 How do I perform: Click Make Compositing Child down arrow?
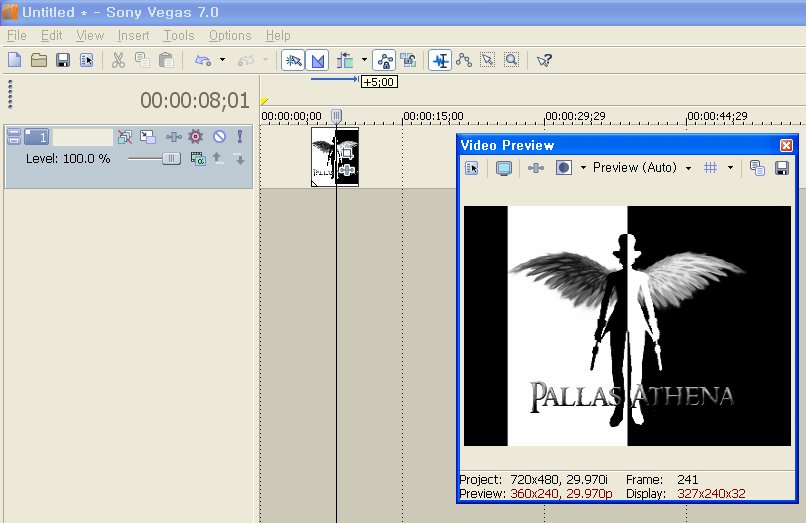tap(240, 159)
